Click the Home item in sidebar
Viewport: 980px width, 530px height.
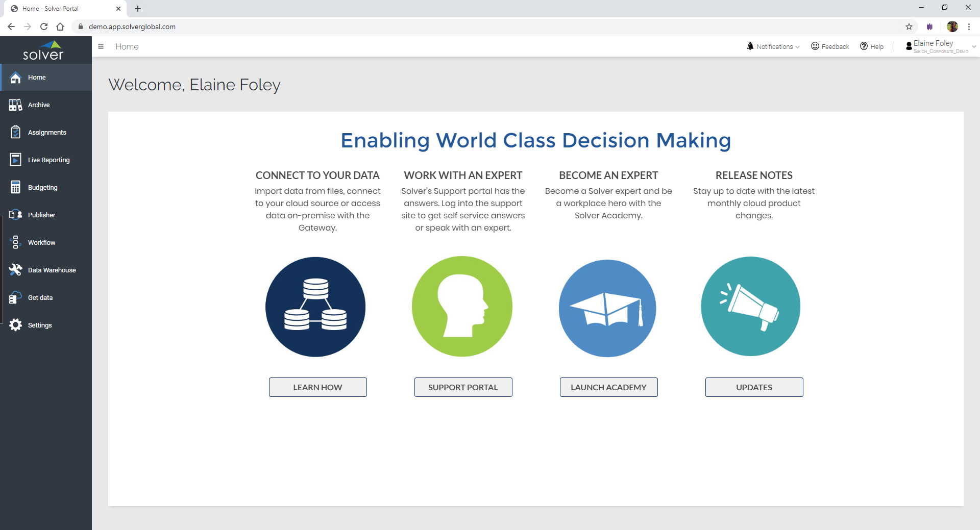click(x=37, y=78)
